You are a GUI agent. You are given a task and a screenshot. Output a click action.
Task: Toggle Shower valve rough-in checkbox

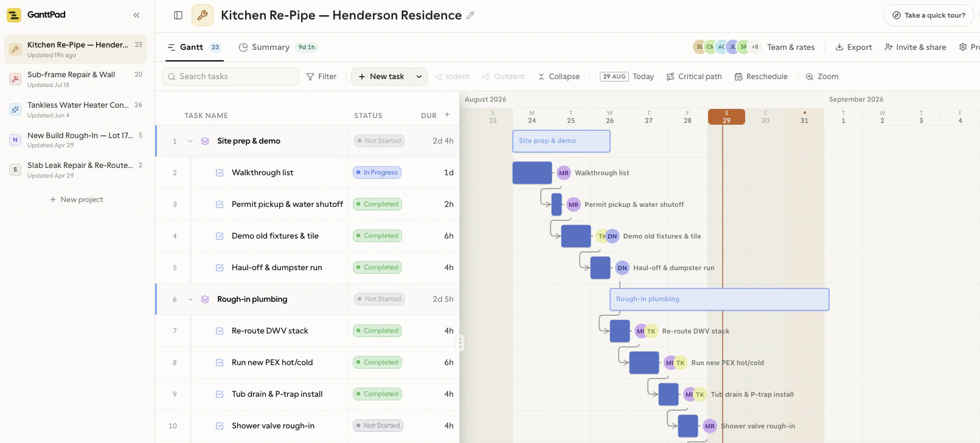(220, 426)
